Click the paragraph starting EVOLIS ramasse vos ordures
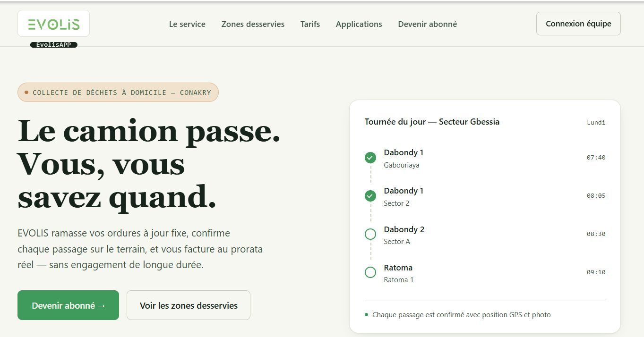 [x=140, y=249]
